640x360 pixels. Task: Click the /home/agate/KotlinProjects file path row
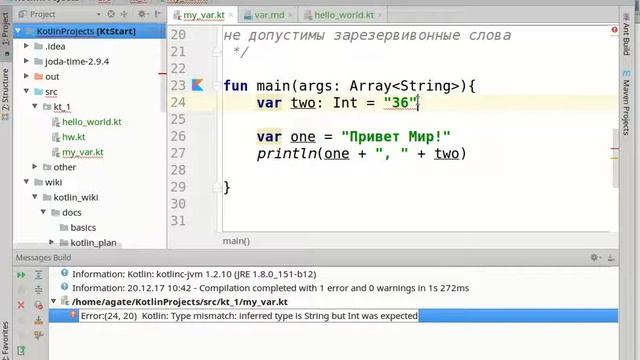pyautogui.click(x=180, y=302)
